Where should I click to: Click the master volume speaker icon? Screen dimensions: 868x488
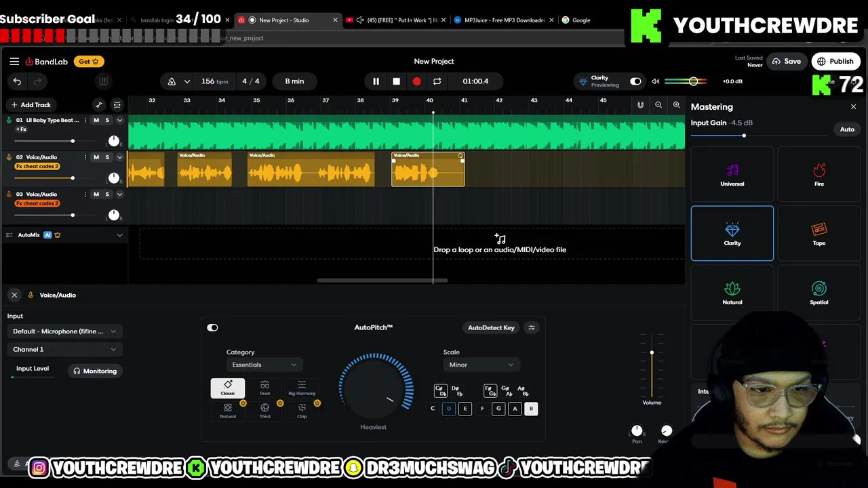tap(655, 81)
